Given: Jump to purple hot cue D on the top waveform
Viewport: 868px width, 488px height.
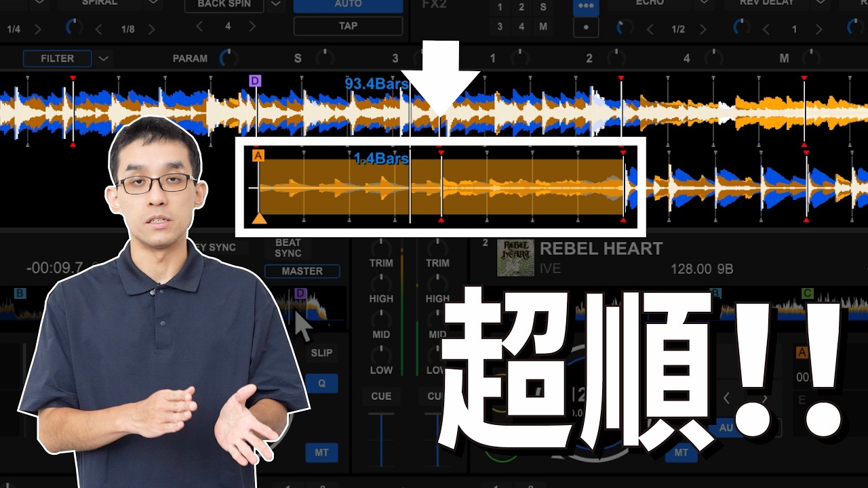Looking at the screenshot, I should click(255, 81).
